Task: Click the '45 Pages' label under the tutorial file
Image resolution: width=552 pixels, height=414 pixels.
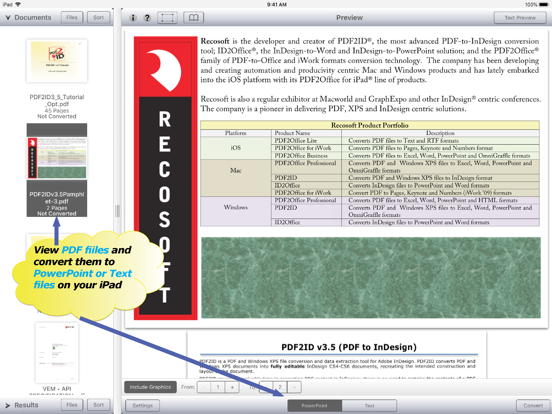Action: (x=57, y=111)
